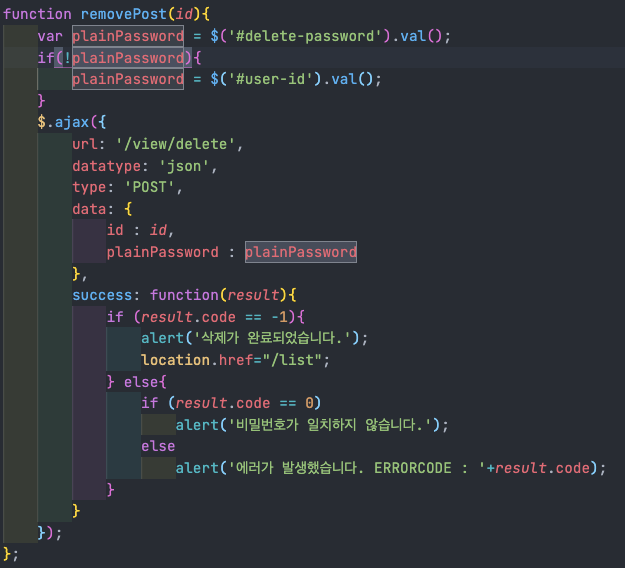
Task: Click the alert with '삭제가 완료되었습니다.'
Action: tap(254, 338)
